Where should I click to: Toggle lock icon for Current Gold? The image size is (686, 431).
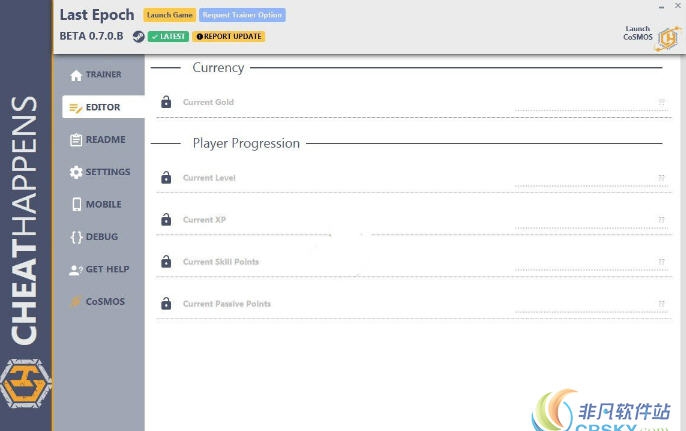tap(166, 102)
